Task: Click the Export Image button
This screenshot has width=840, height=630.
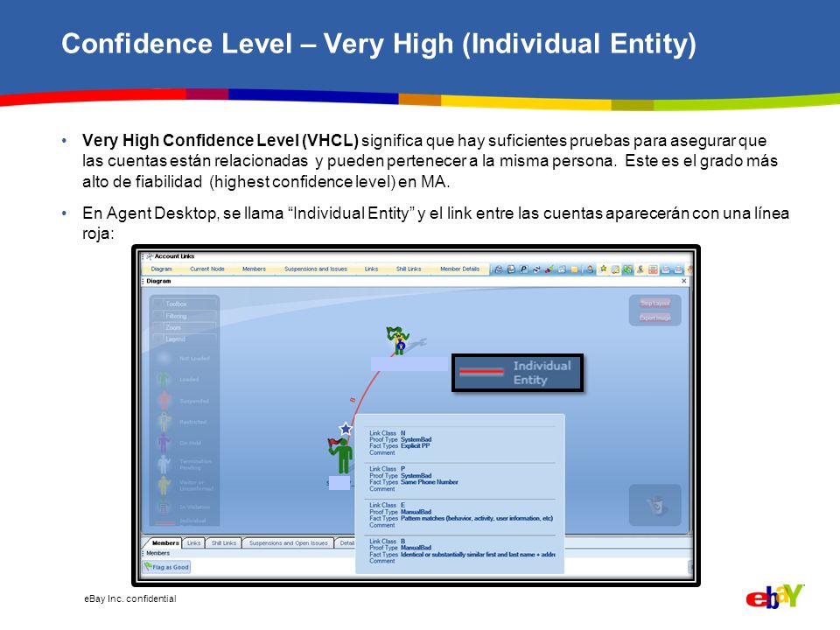Action: click(655, 318)
